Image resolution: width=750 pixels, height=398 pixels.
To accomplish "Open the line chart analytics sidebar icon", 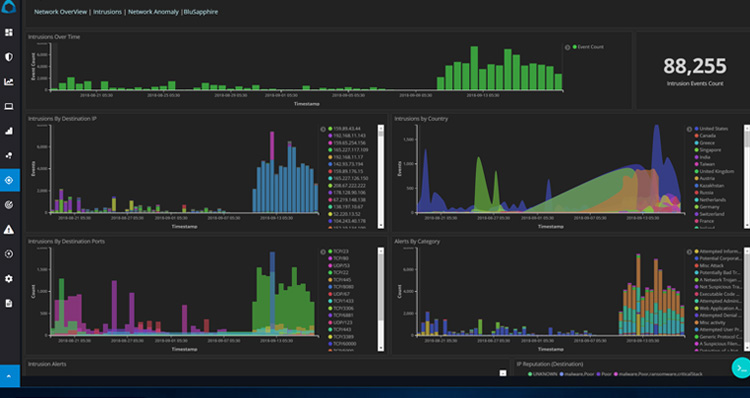I will point(9,82).
